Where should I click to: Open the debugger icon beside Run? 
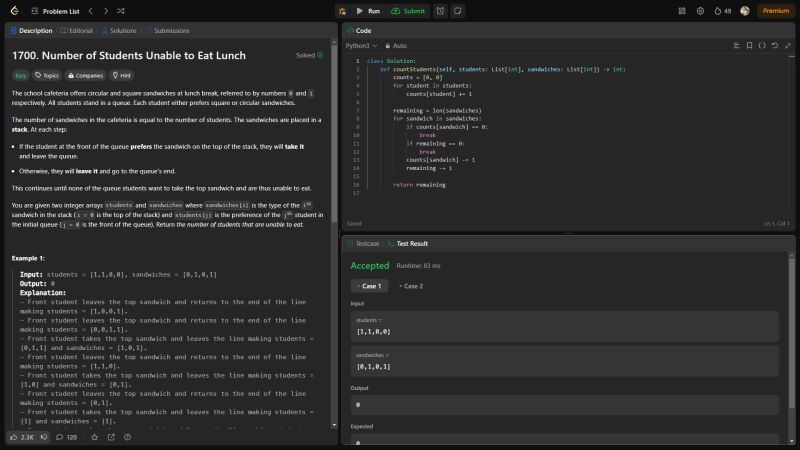pos(342,11)
